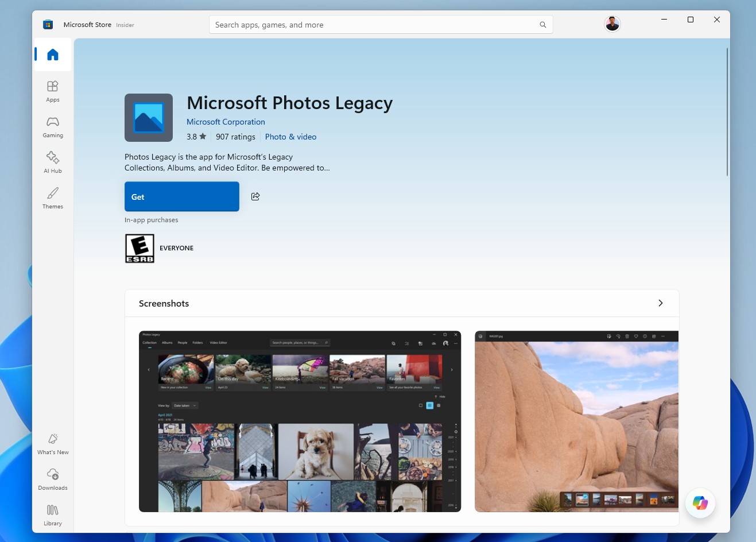Click the Microsoft Store logo
The width and height of the screenshot is (756, 542).
click(48, 24)
